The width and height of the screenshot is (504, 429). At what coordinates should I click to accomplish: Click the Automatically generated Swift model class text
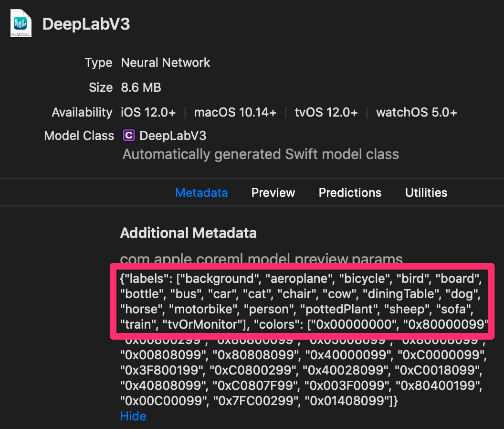pos(261,154)
